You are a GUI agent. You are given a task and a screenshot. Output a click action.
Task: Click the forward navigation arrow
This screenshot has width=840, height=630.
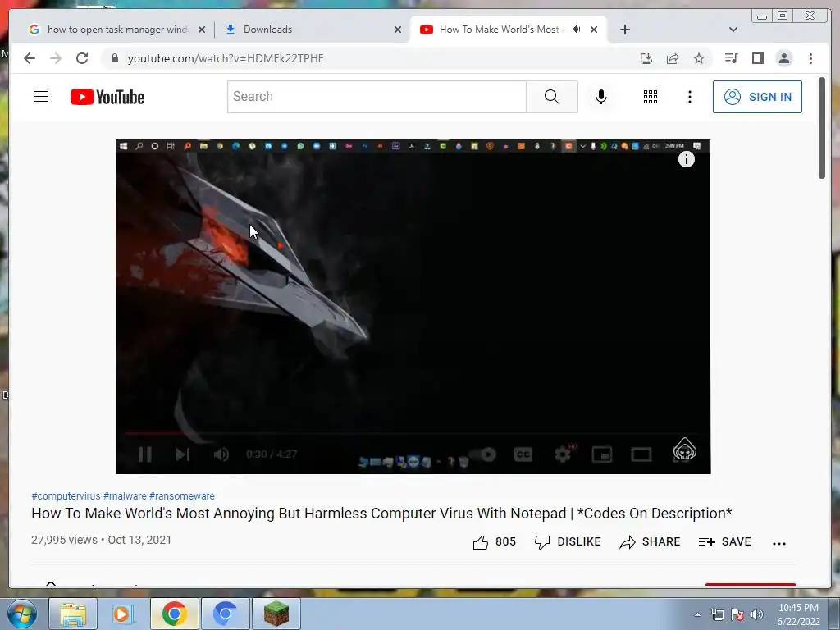56,58
